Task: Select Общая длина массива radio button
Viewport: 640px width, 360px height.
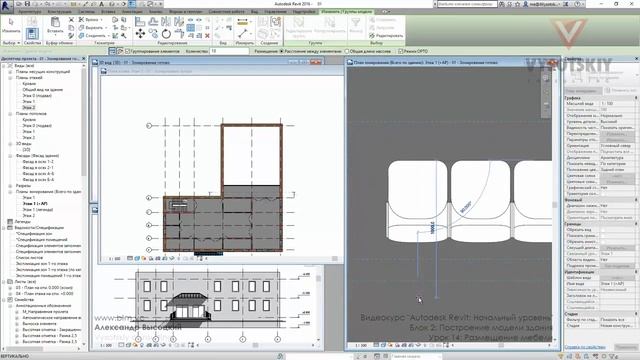Action: [347, 51]
